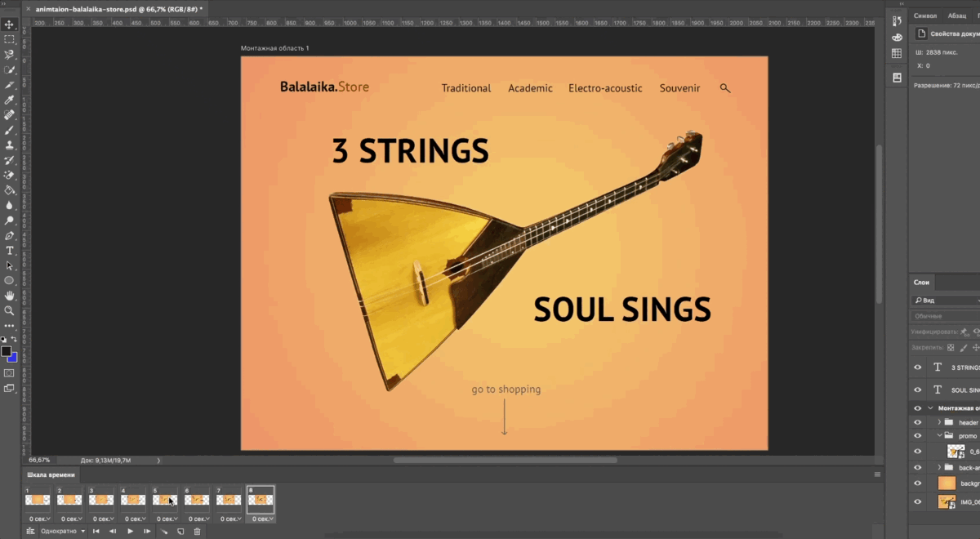Collapse the promo layer group
This screenshot has height=539, width=980.
[939, 436]
